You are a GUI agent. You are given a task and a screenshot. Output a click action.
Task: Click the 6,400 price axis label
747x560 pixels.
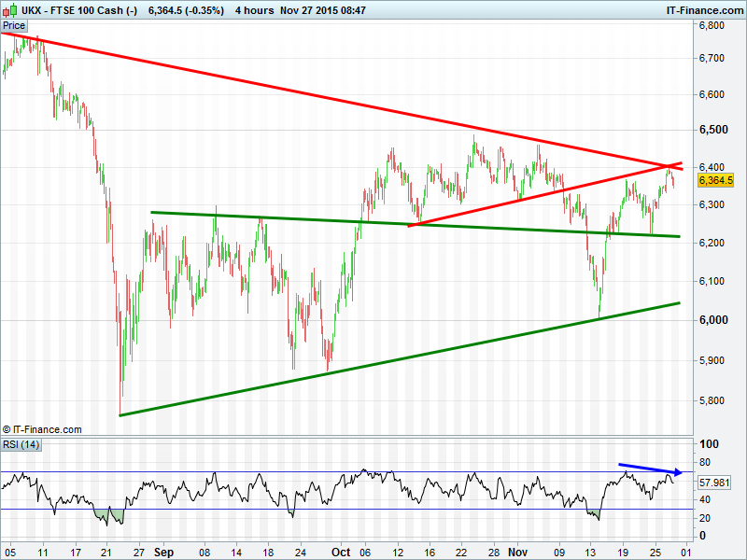coord(712,167)
